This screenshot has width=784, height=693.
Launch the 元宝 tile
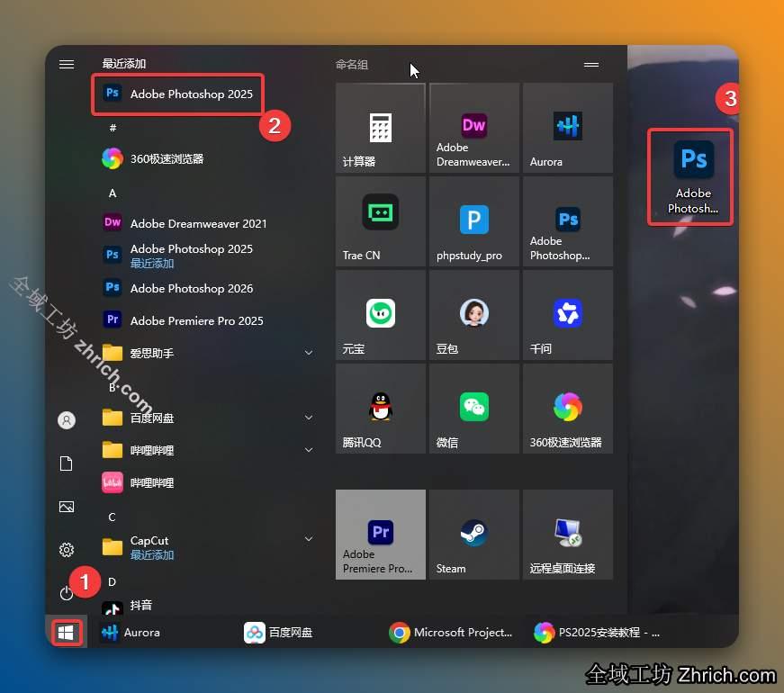(x=381, y=315)
